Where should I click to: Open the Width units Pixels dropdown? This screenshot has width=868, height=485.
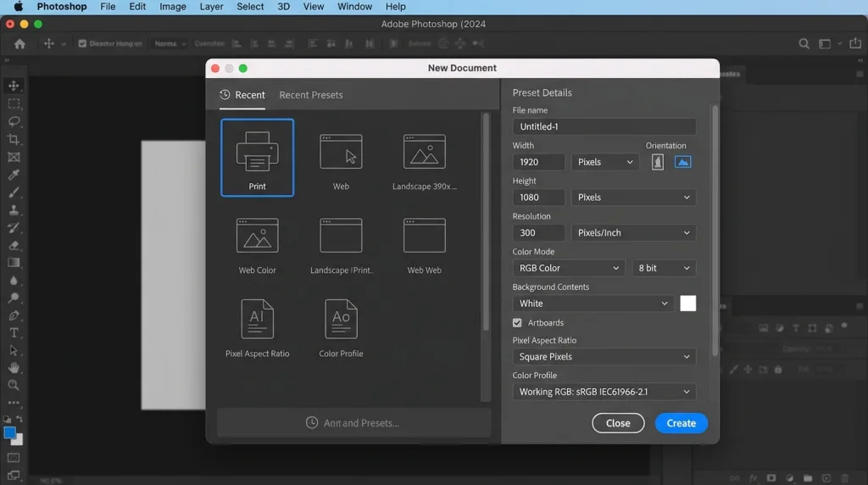pos(605,162)
